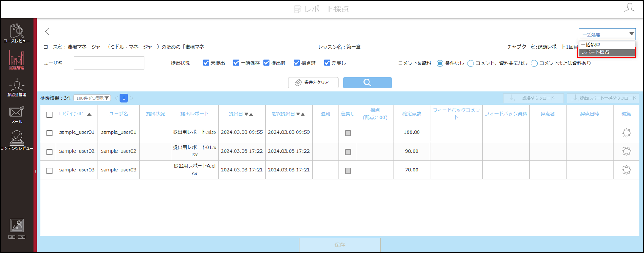Toggle the 差戻し filter checkbox
This screenshot has width=644, height=253.
pos(327,63)
